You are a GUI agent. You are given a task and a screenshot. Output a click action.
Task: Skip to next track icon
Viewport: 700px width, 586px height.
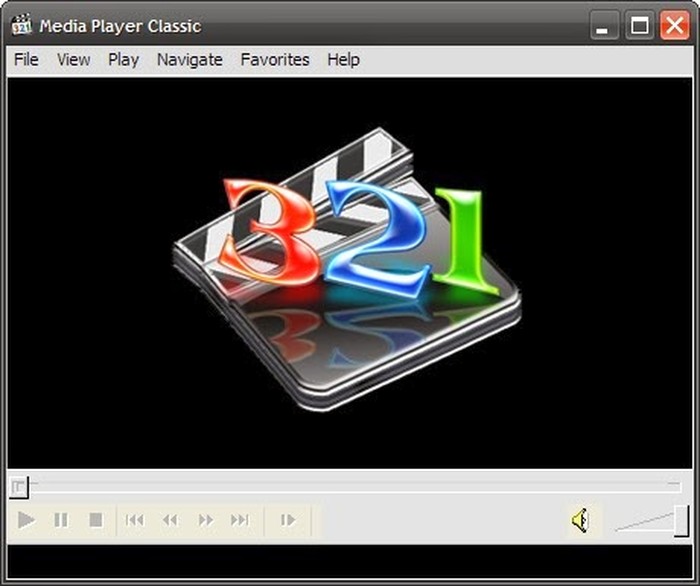click(x=240, y=520)
